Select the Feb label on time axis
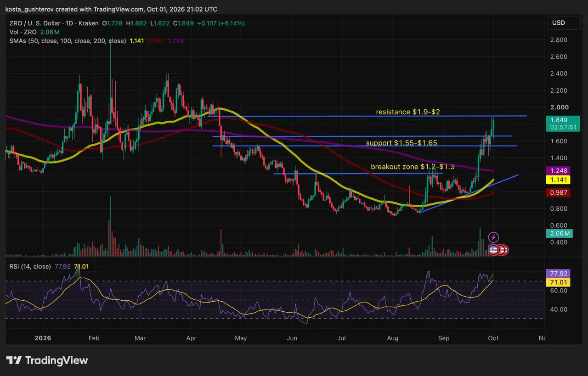588x376 pixels. [94, 338]
